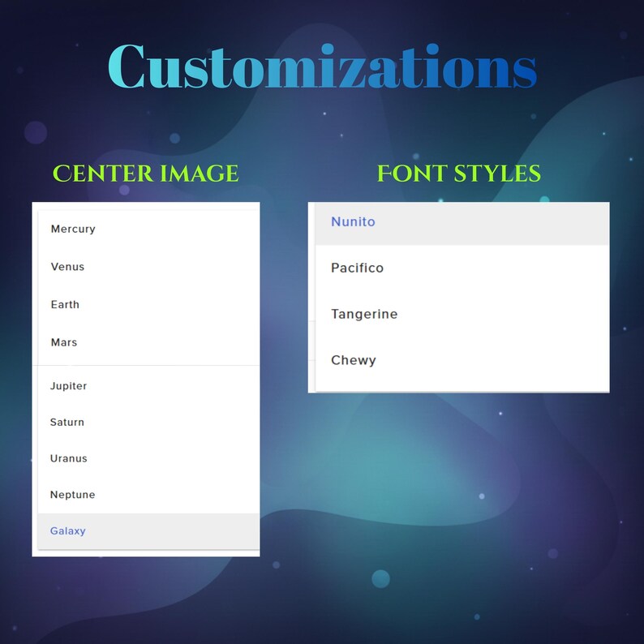Select Mercury from the center image list

tap(148, 229)
